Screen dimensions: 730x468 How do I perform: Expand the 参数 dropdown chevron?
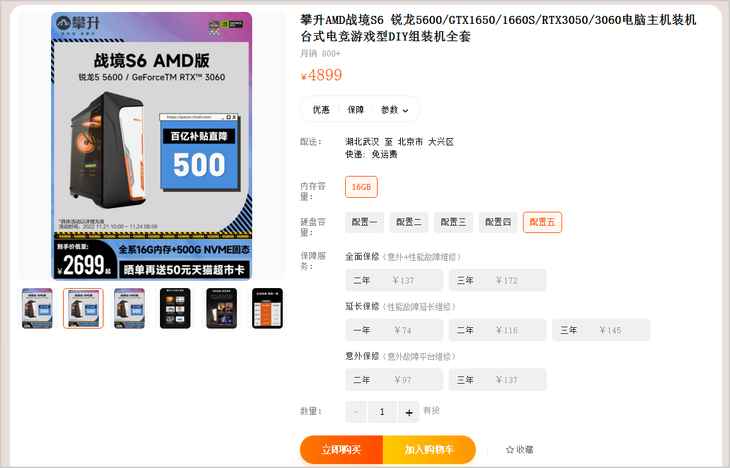coord(405,110)
